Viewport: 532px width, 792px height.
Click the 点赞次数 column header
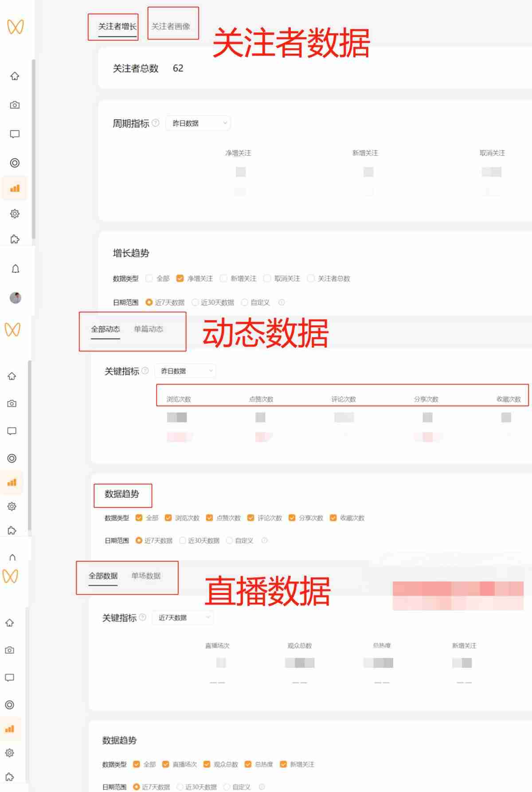click(261, 399)
